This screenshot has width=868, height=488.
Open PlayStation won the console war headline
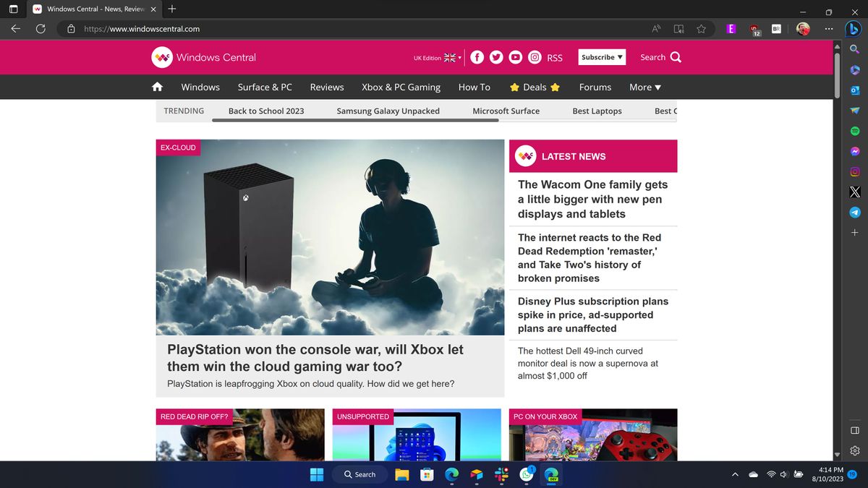tap(315, 358)
